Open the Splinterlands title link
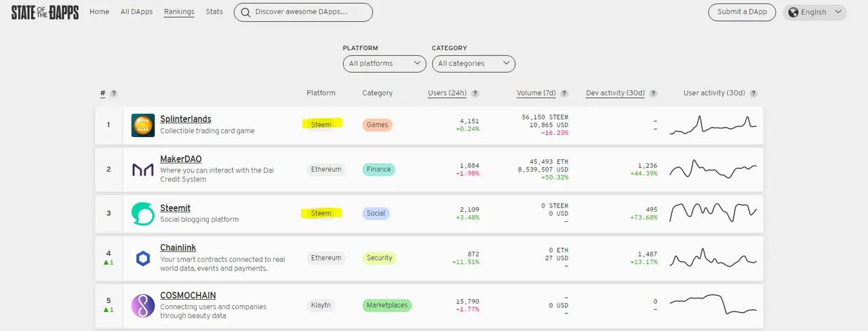Screen dimensions: 868x331 coord(185,119)
